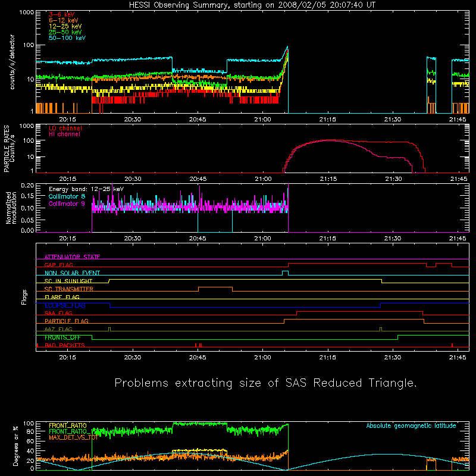Click the 21:00 tick label under Flags panel
The height and width of the screenshot is (476, 476).
[x=262, y=358]
